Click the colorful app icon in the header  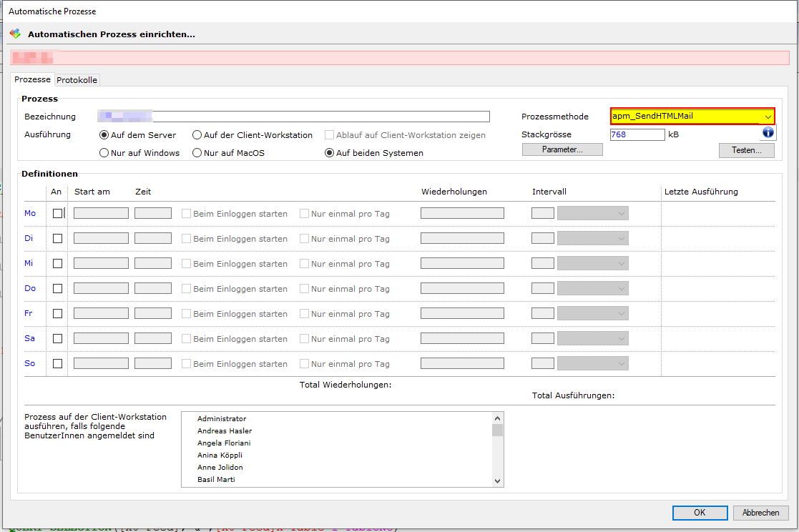point(15,34)
